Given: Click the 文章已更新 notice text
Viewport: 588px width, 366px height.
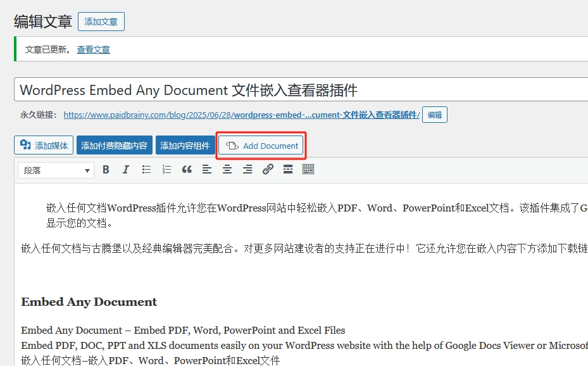Looking at the screenshot, I should 47,49.
